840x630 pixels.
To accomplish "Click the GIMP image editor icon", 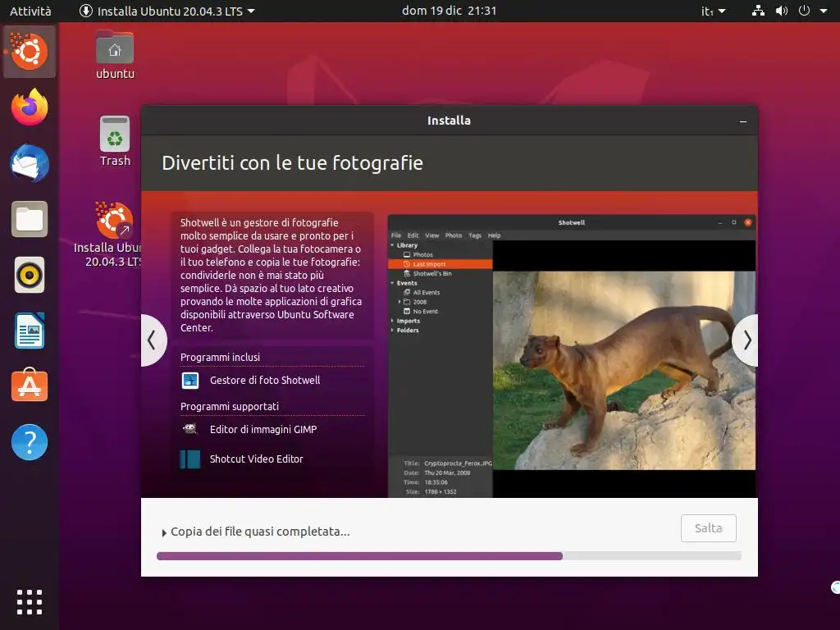I will click(x=190, y=429).
